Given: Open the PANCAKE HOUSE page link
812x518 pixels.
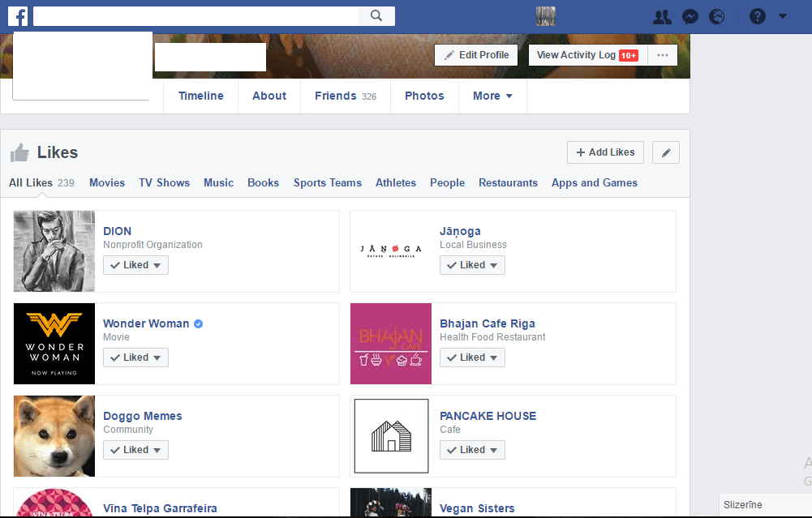Looking at the screenshot, I should [x=488, y=416].
